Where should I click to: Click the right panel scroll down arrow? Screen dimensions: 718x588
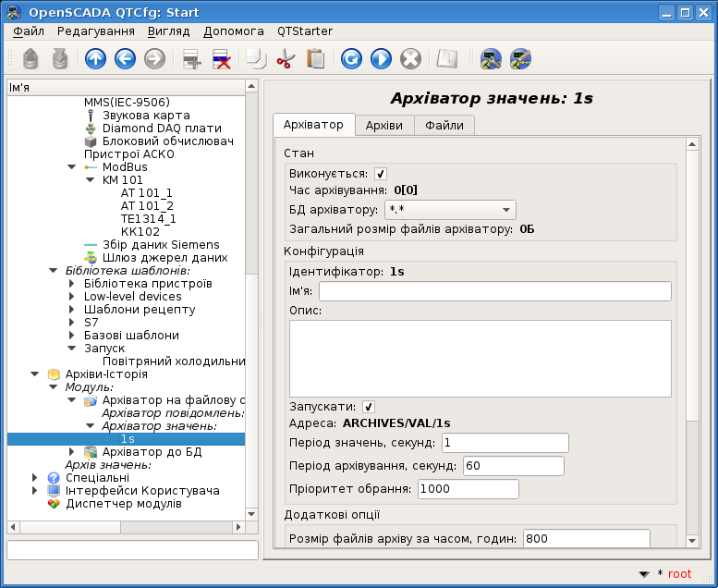(x=692, y=541)
